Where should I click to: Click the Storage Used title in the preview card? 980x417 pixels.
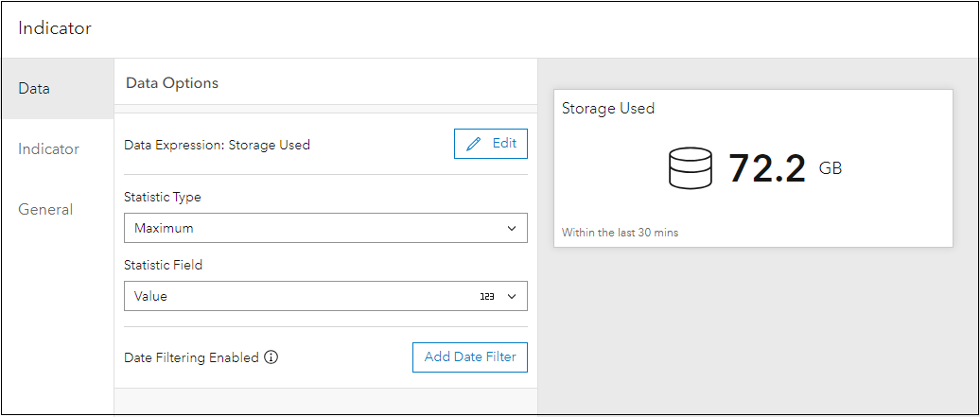[608, 109]
